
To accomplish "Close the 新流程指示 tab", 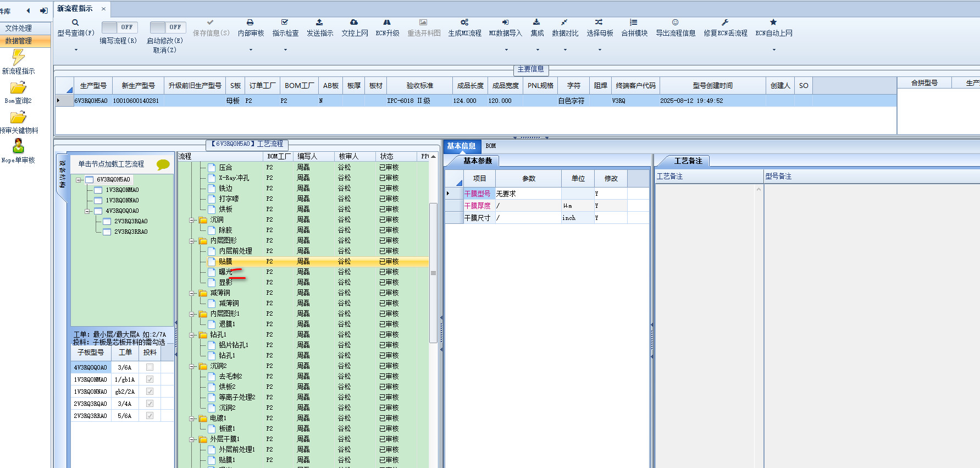I will click(x=104, y=9).
